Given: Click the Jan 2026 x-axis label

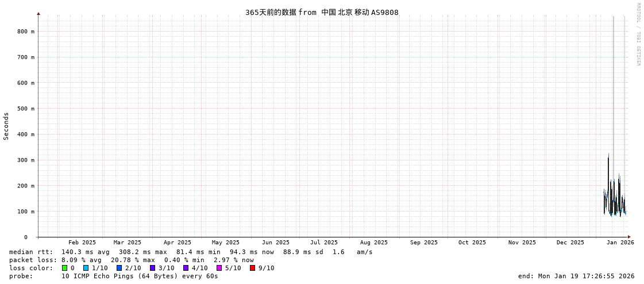Looking at the screenshot, I should pos(620,243).
